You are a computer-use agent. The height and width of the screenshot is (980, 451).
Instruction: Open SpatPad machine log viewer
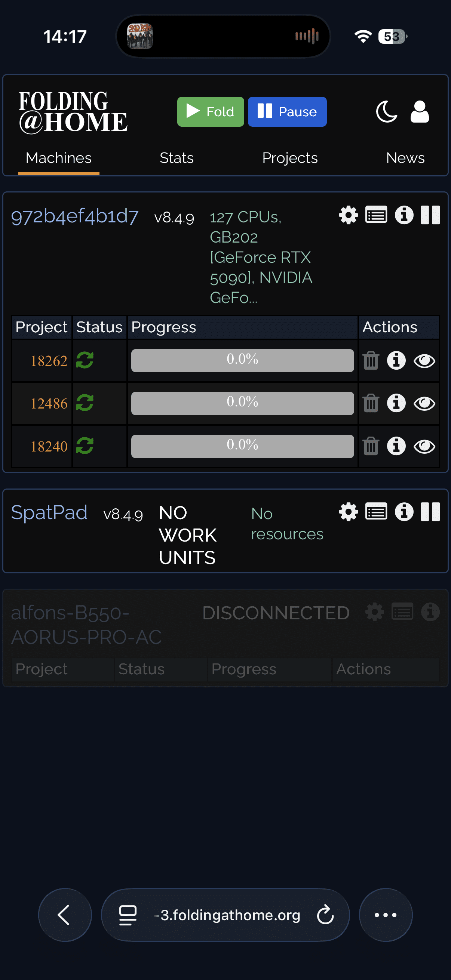tap(376, 512)
